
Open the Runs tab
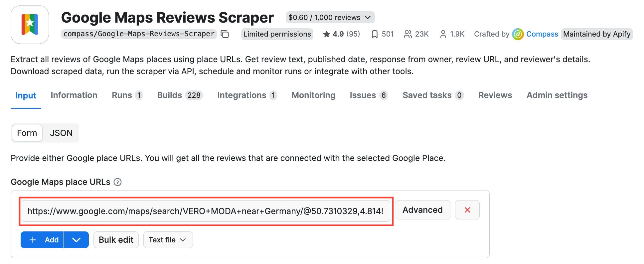pos(127,95)
